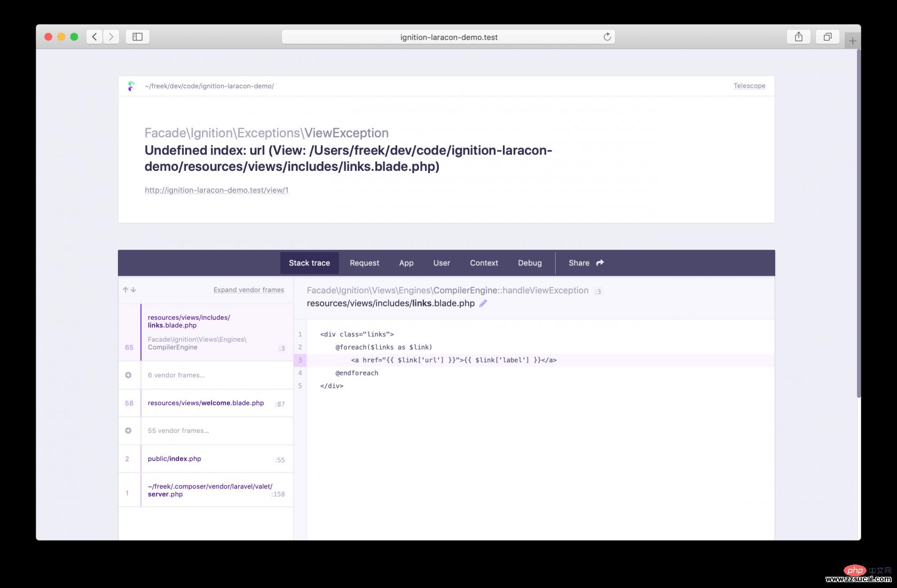Switch to the App tab
This screenshot has width=897, height=588.
point(406,263)
